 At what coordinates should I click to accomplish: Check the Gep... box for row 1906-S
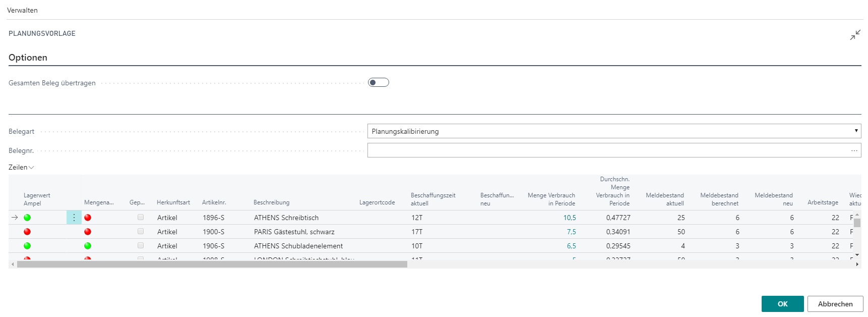pos(141,245)
